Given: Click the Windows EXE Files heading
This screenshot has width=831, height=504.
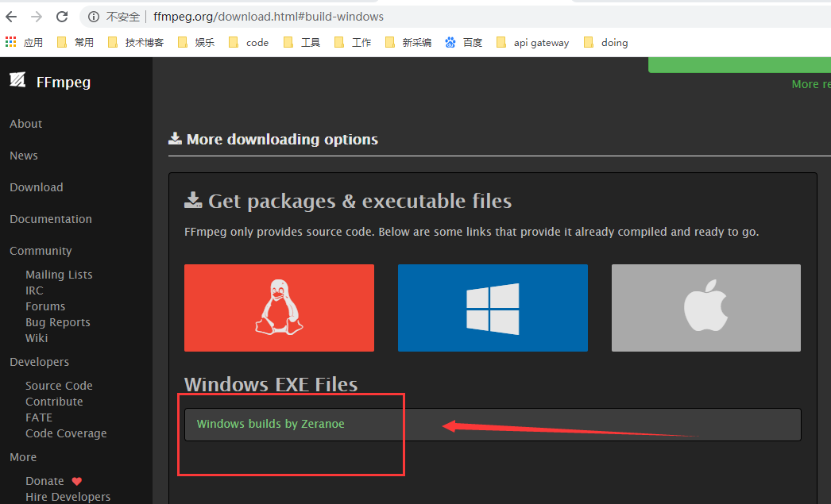Looking at the screenshot, I should point(271,384).
